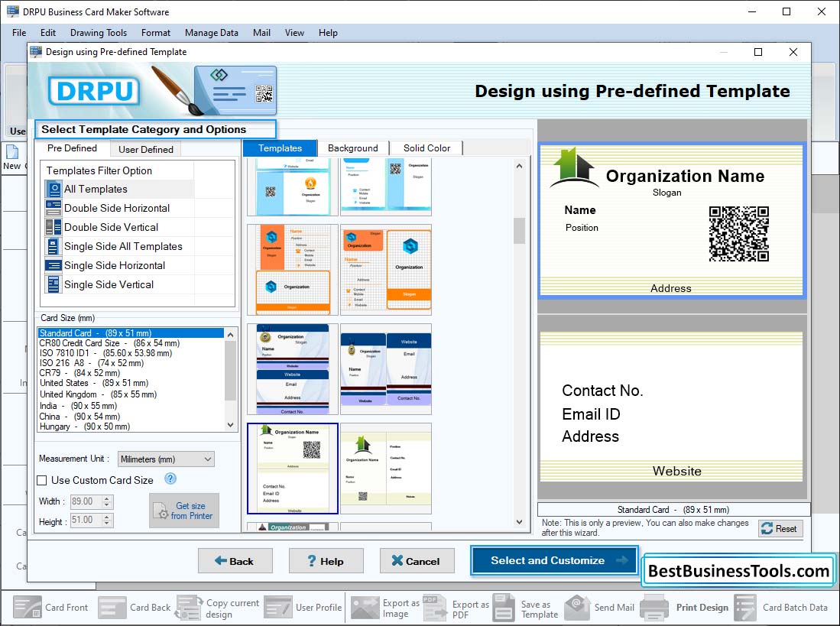Increase the Width spinner value
This screenshot has height=626, width=840.
pyautogui.click(x=107, y=498)
